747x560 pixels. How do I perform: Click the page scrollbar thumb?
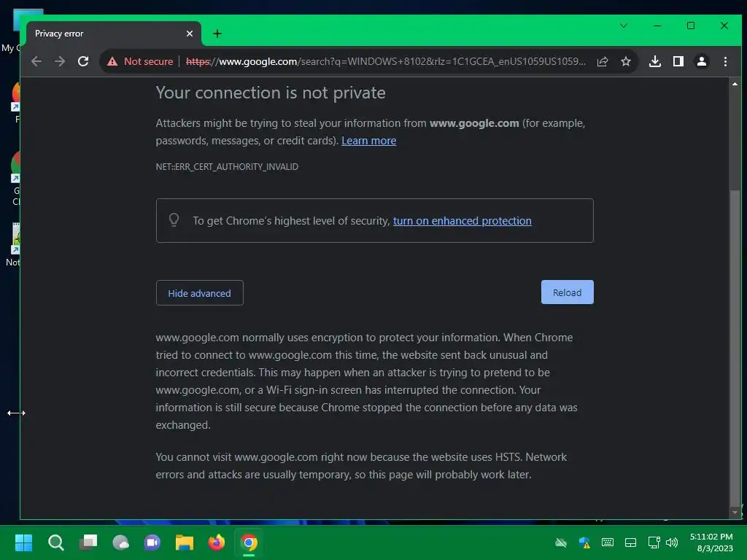735,348
